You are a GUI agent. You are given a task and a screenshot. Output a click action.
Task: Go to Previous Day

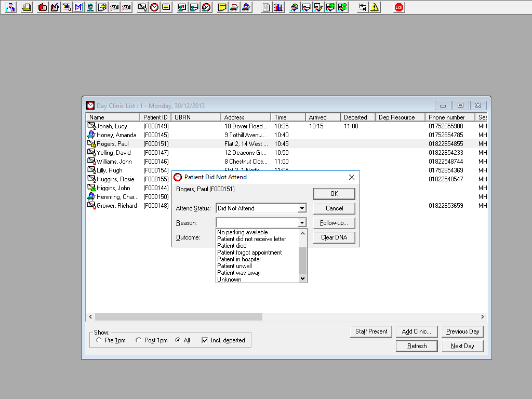click(462, 331)
